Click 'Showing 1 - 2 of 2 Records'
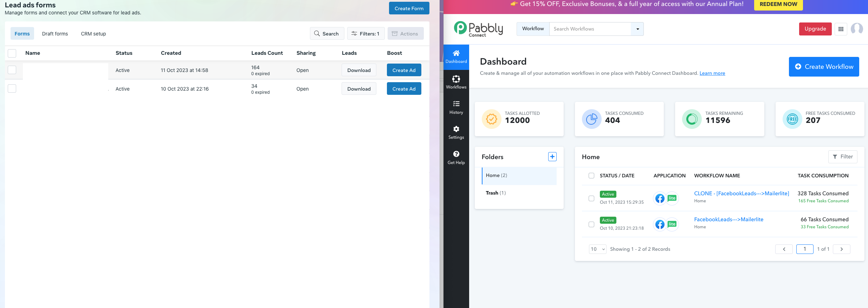868x308 pixels. click(x=640, y=249)
